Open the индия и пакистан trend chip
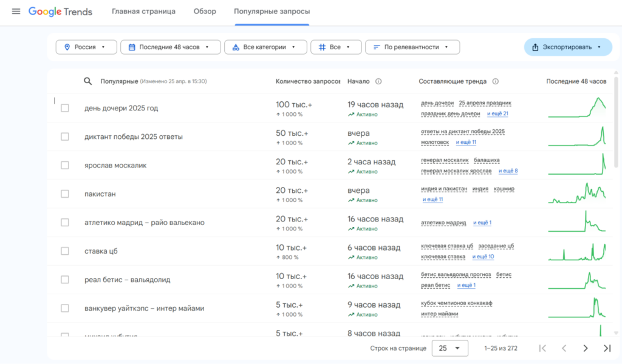Screen dimensions: 622x364 click(x=444, y=189)
